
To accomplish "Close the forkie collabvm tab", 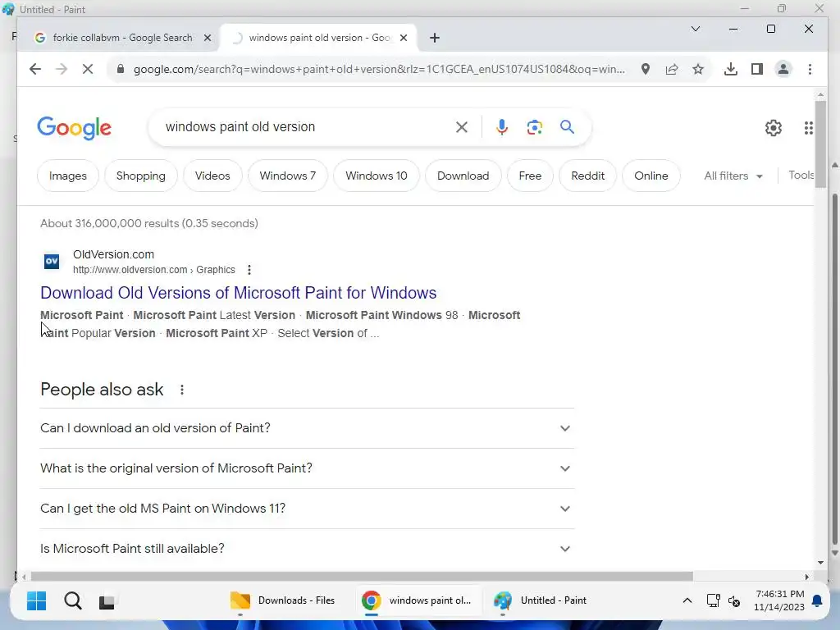I will [x=208, y=38].
